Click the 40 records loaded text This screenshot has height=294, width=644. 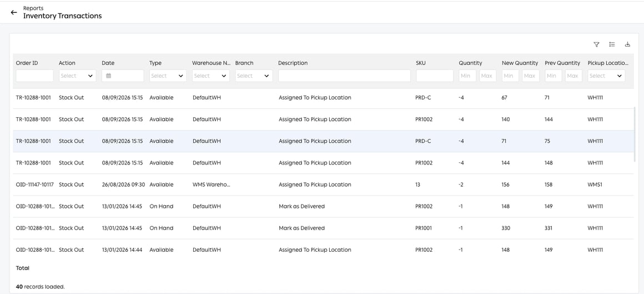(40, 287)
